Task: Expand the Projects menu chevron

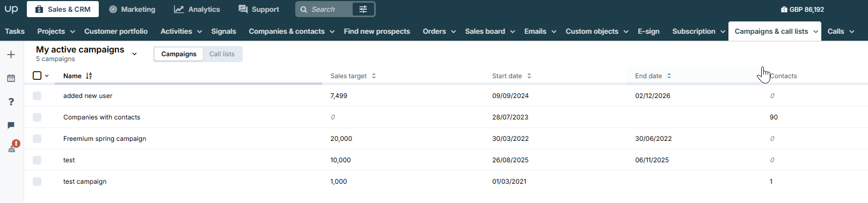Action: [72, 32]
